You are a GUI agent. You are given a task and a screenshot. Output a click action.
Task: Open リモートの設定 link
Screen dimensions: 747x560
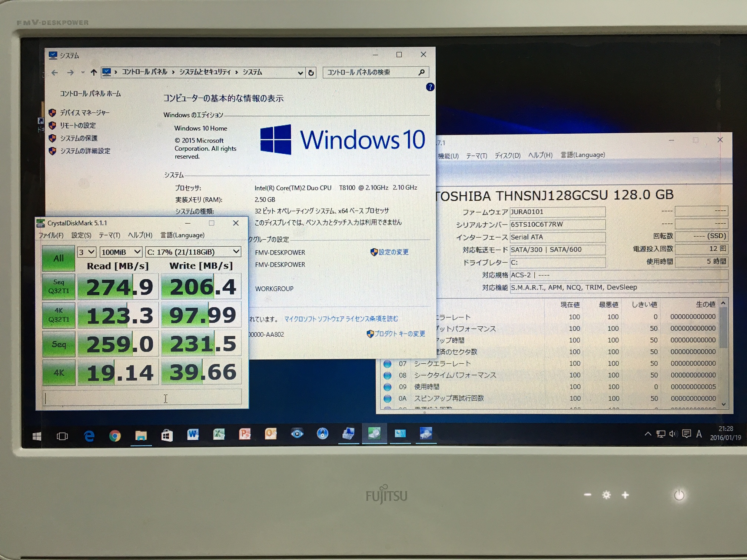coord(78,126)
